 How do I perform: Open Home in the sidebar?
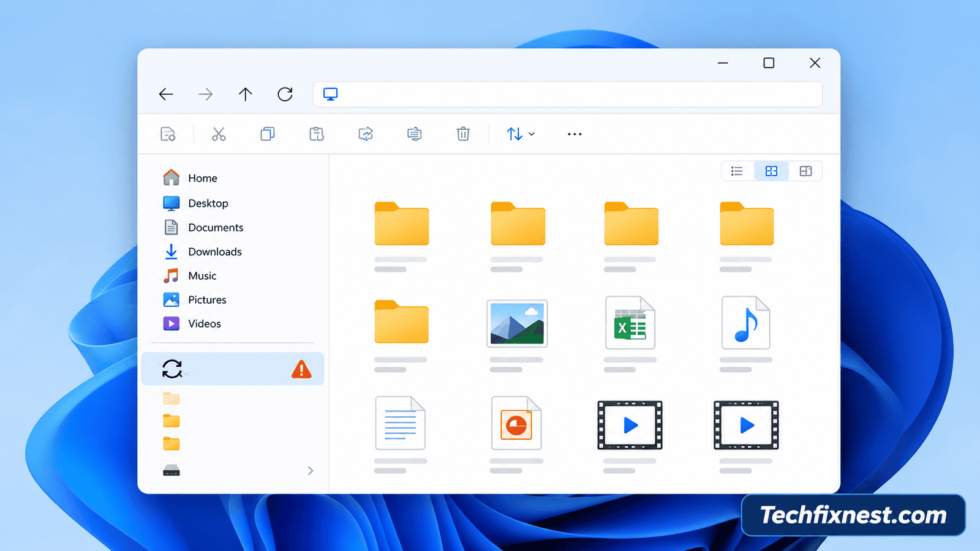pyautogui.click(x=190, y=178)
